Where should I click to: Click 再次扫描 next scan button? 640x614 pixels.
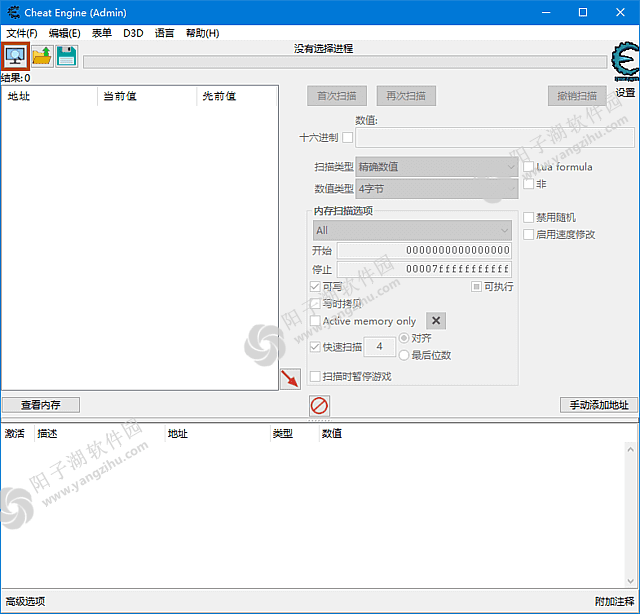coord(406,96)
